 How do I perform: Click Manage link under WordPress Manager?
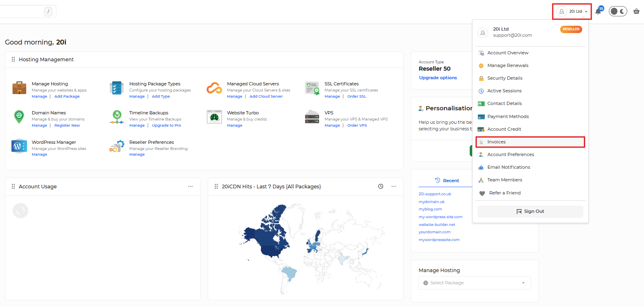point(39,154)
